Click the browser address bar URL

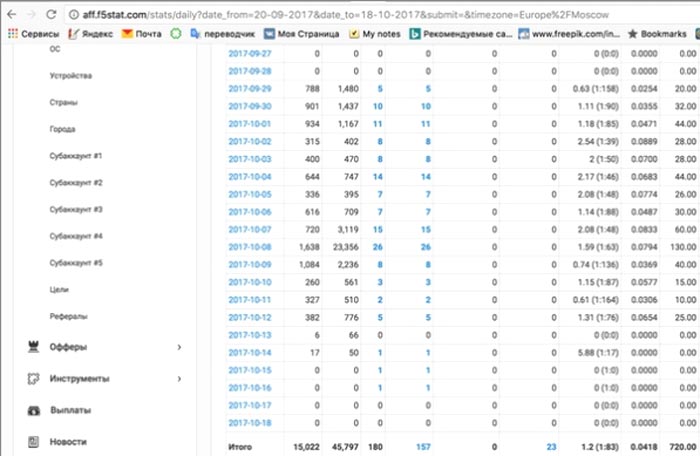345,15
